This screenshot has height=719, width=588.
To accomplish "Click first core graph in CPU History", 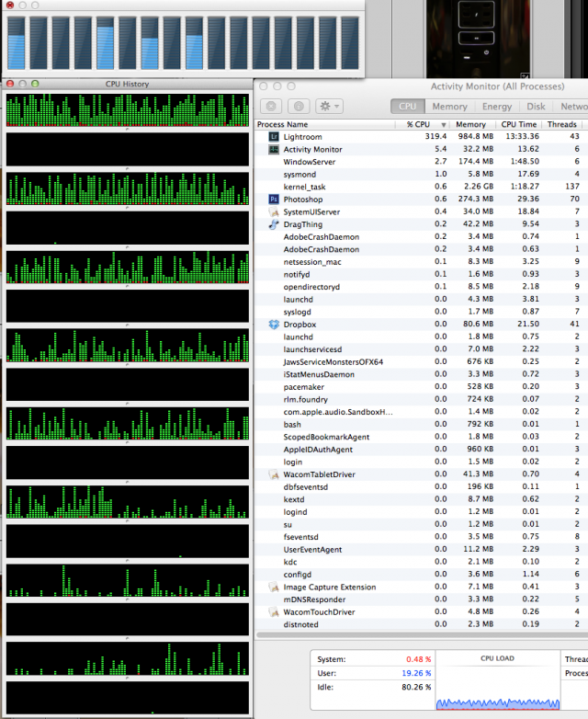I will tap(128, 110).
